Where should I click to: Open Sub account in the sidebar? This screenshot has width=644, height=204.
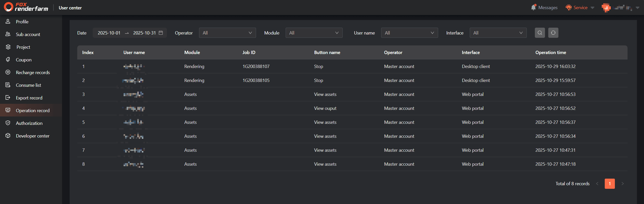[28, 34]
